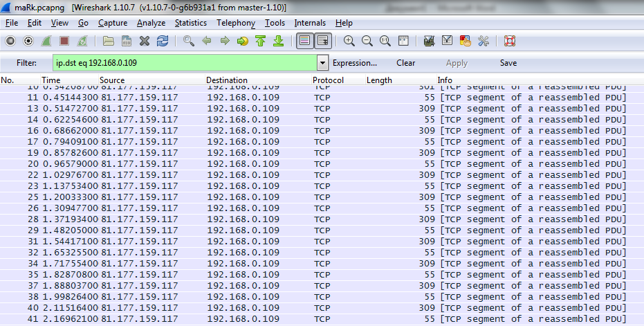The height and width of the screenshot is (326, 644).
Task: Select packet with time 1.02976700
Action: tap(322, 175)
